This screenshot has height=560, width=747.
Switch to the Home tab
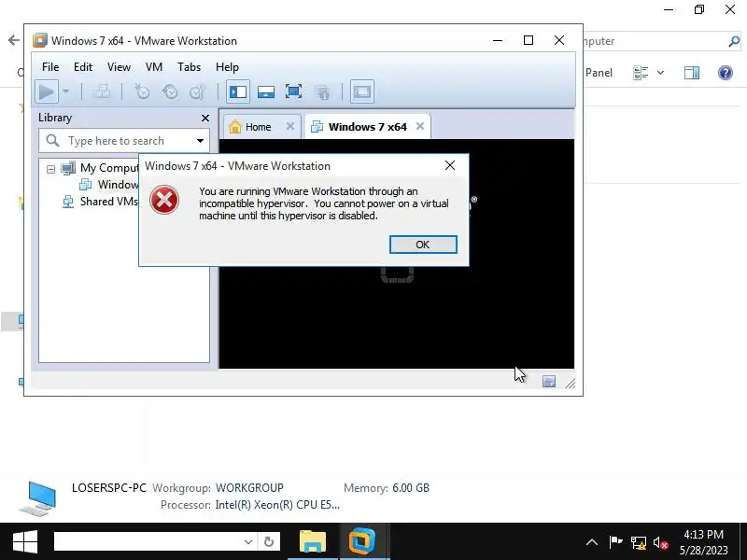click(258, 127)
